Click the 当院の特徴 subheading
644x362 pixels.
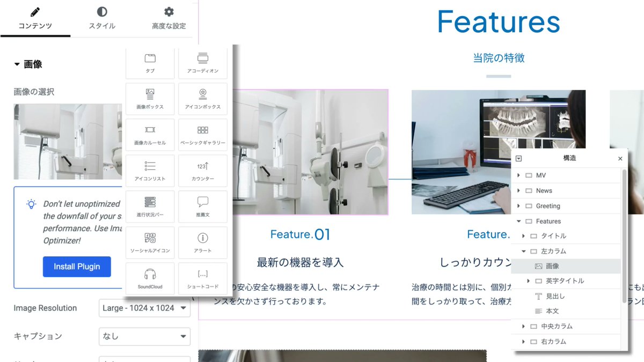499,58
